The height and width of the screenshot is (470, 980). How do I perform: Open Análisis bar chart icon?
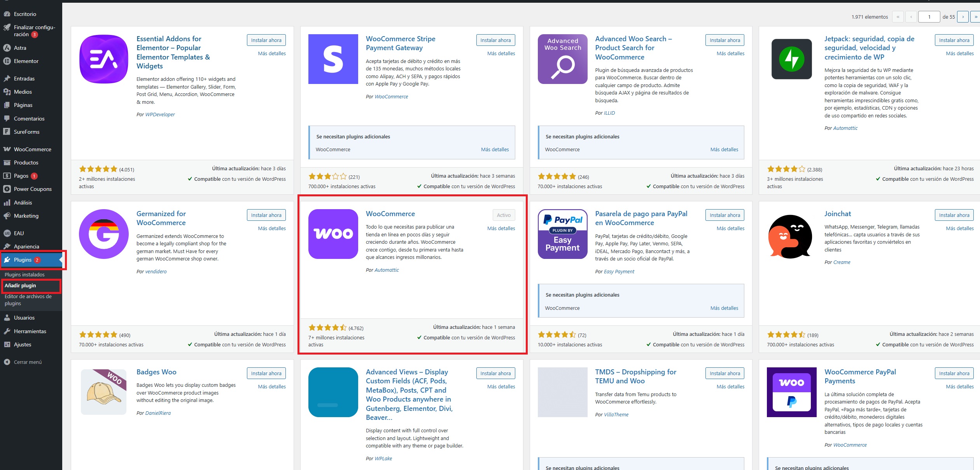tap(7, 203)
